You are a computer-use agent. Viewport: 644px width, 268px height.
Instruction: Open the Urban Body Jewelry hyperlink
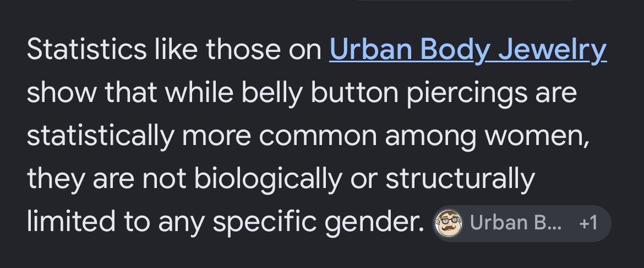pos(468,50)
